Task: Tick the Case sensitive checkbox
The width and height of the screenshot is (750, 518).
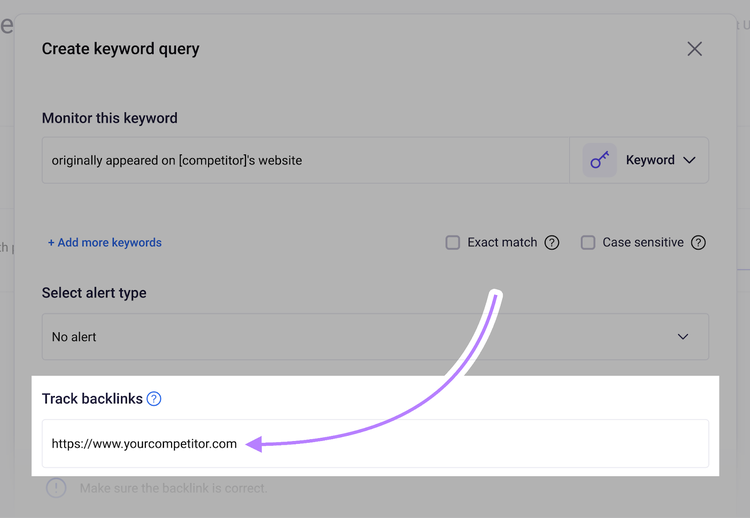Action: pyautogui.click(x=588, y=242)
